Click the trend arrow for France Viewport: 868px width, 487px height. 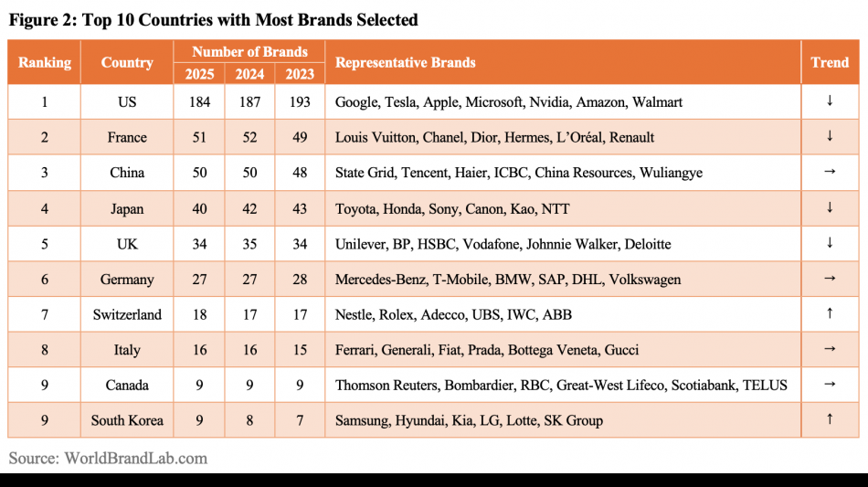click(x=830, y=137)
